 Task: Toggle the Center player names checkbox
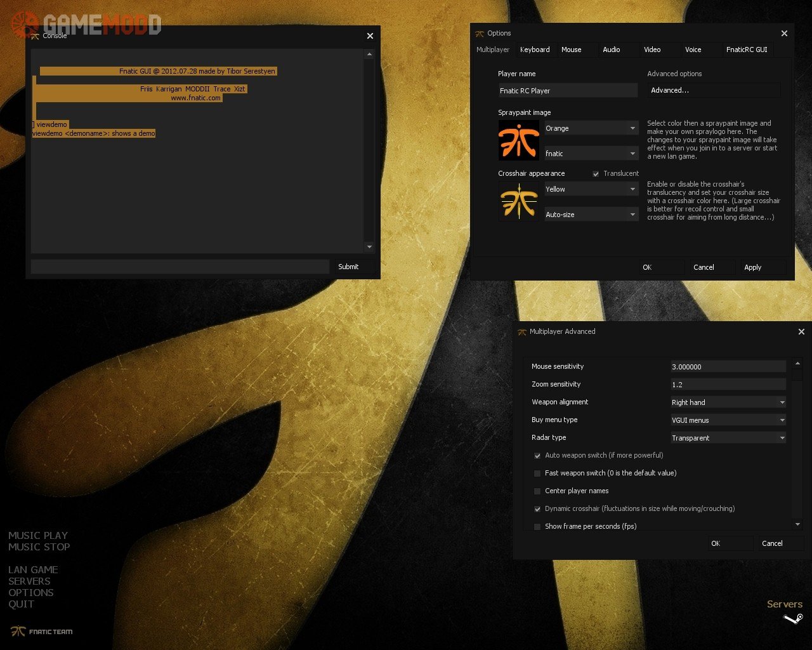[x=537, y=491]
